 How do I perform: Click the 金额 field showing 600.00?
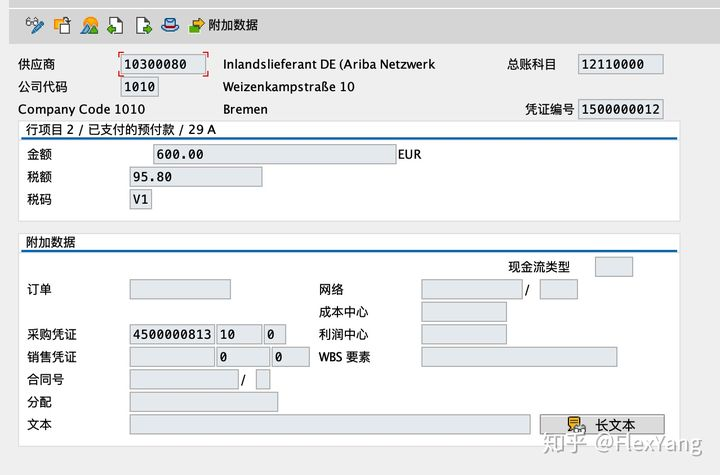[x=275, y=154]
